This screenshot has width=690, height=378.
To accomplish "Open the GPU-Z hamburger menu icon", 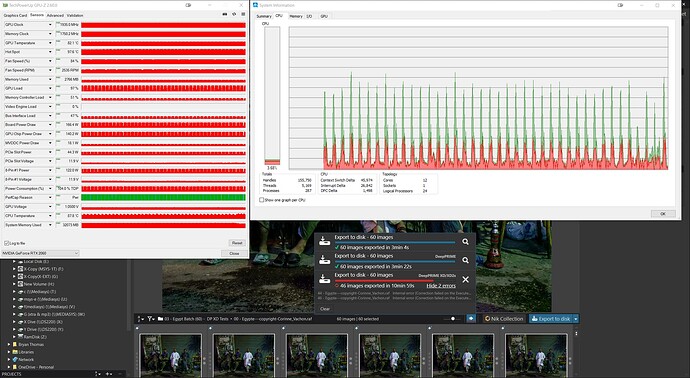I will [x=243, y=15].
